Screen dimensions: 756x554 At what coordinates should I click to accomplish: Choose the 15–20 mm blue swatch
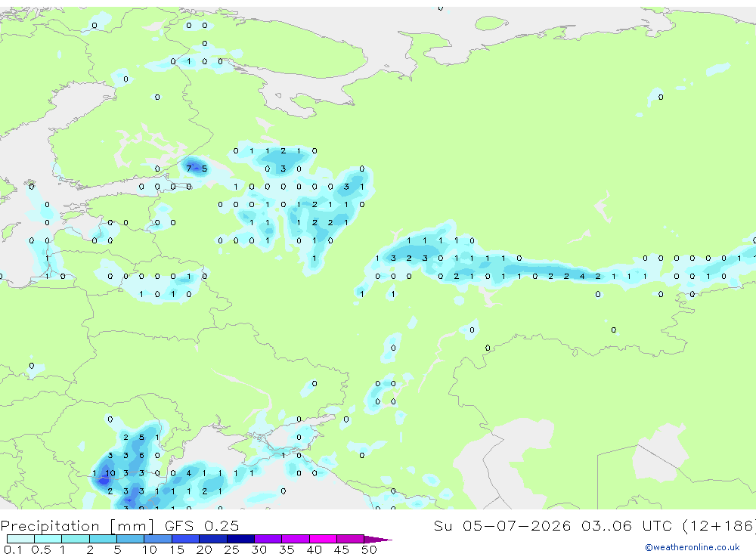(186, 539)
